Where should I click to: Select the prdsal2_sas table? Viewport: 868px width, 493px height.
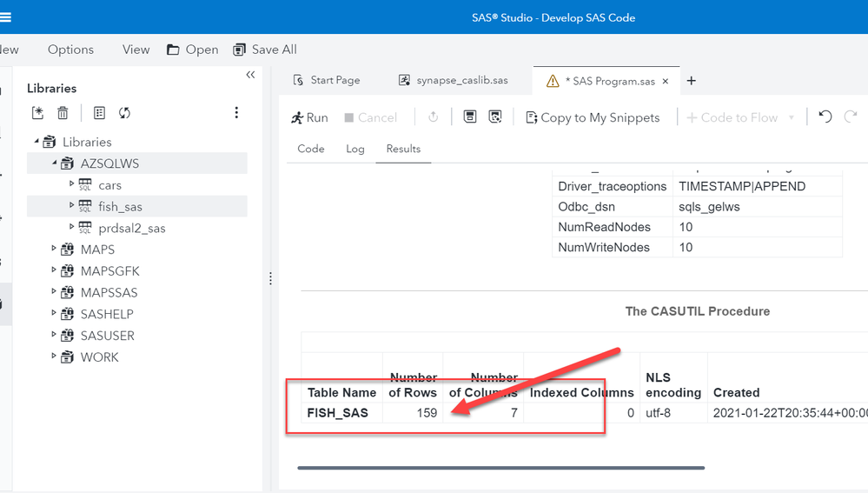tap(132, 228)
